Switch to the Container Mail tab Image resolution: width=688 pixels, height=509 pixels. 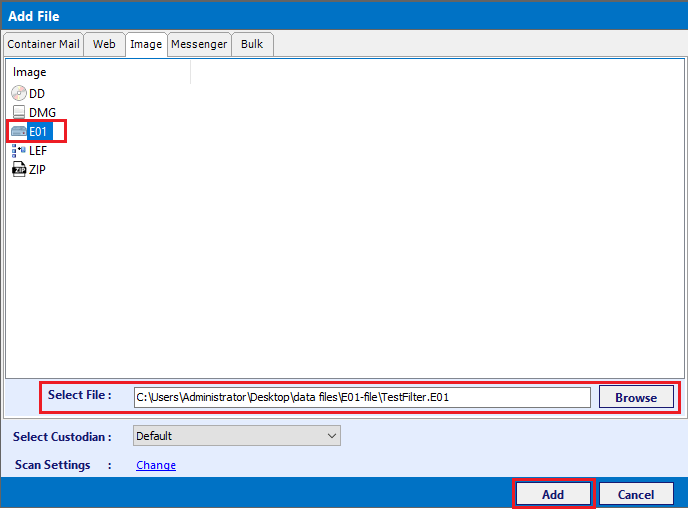point(43,44)
